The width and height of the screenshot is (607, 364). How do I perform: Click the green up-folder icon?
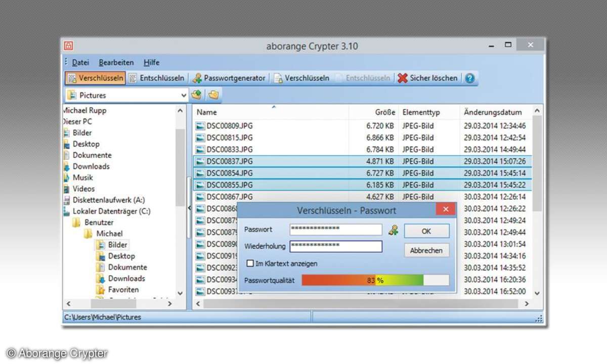pos(197,95)
